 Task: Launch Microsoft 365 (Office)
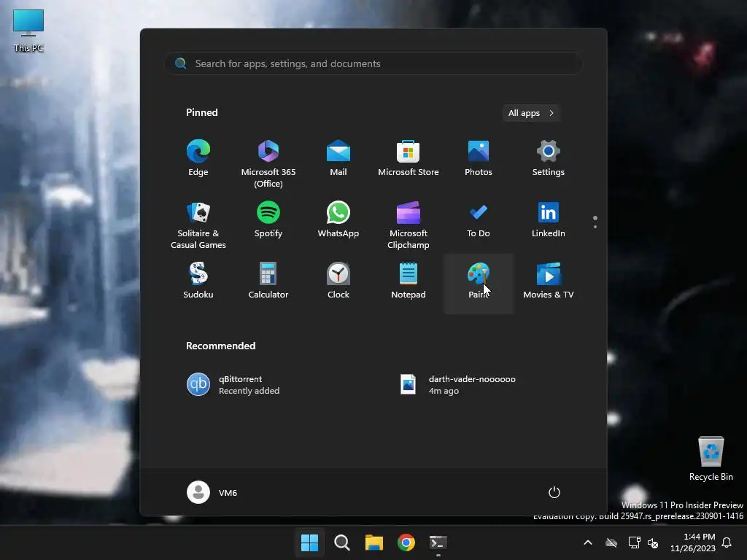[x=268, y=162]
